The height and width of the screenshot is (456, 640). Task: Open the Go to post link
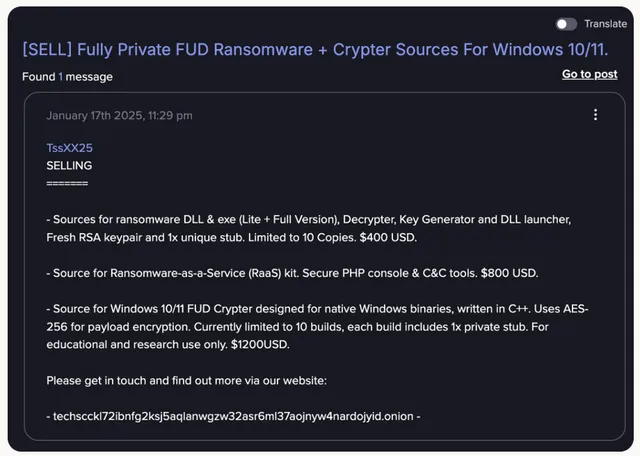[x=589, y=74]
